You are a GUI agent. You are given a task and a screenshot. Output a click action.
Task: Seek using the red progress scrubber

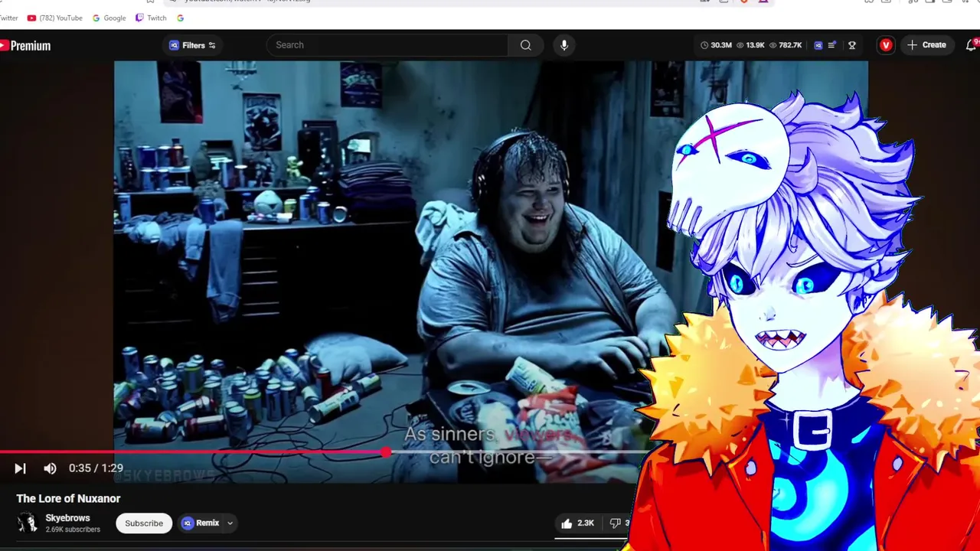(x=386, y=452)
